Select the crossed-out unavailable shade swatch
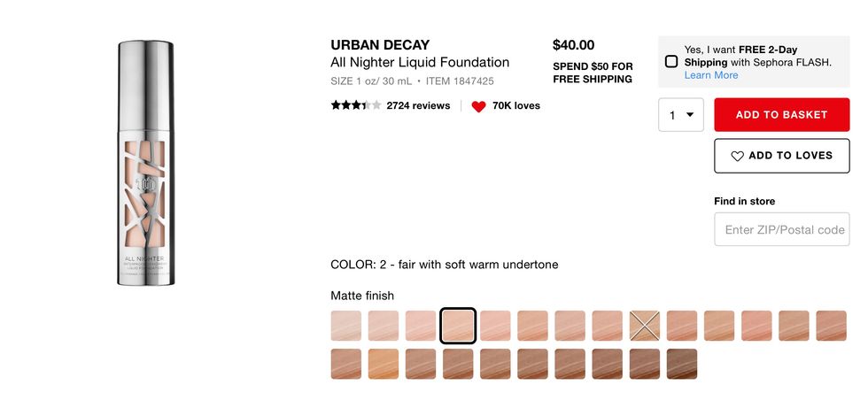The width and height of the screenshot is (868, 408). (644, 326)
